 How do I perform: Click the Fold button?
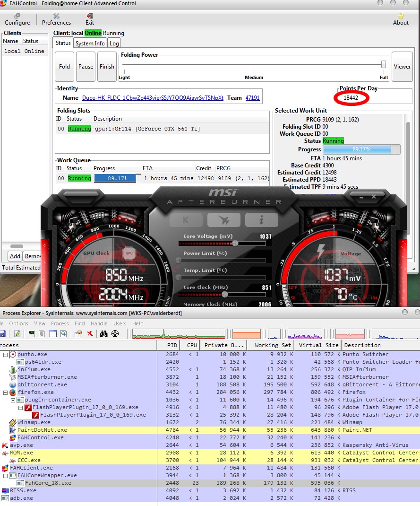click(x=64, y=67)
